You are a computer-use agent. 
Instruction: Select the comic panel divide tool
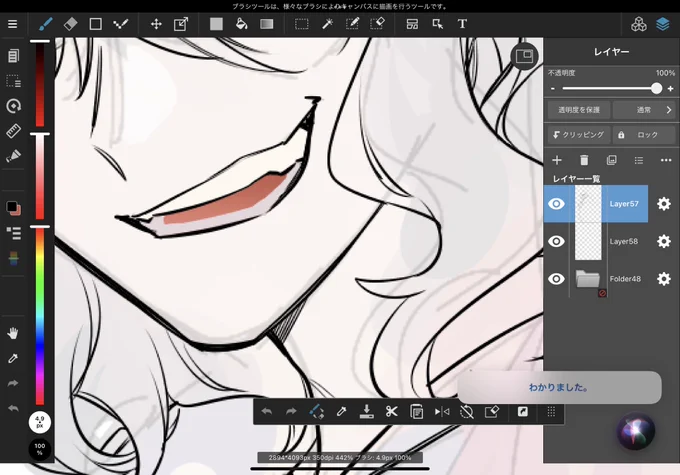pyautogui.click(x=412, y=24)
